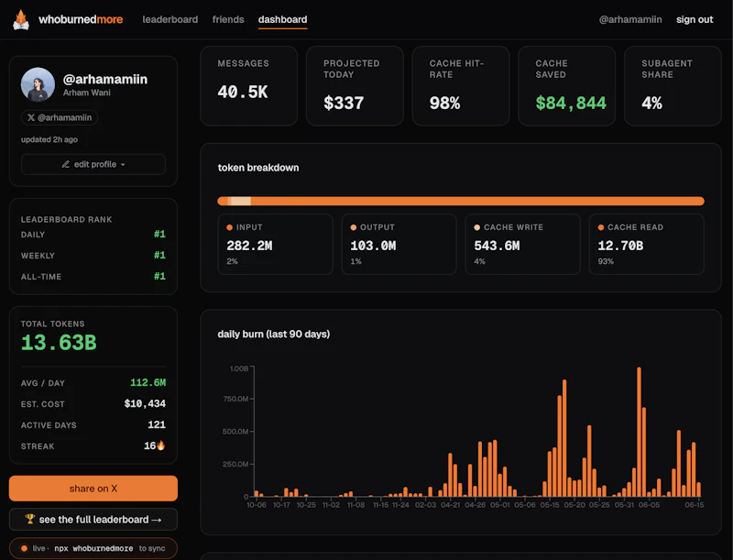The height and width of the screenshot is (560, 733).
Task: Click the DAILY rank #1 value
Action: tap(159, 235)
